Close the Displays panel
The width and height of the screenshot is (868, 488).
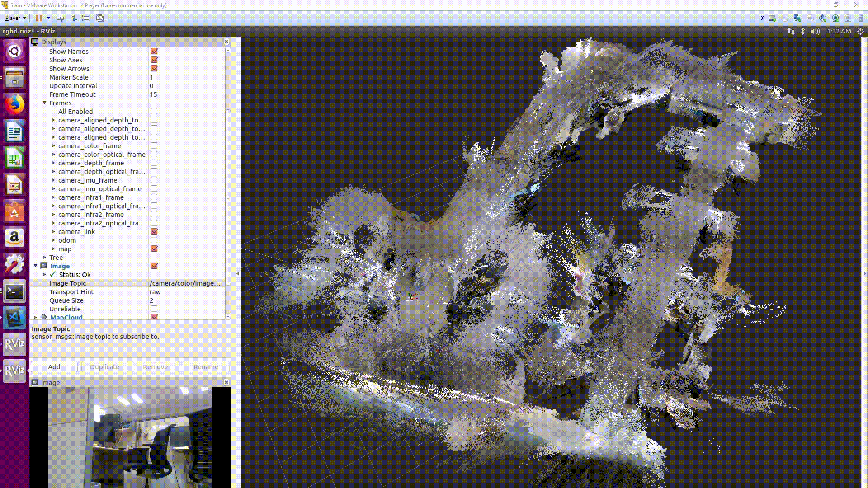(x=226, y=42)
